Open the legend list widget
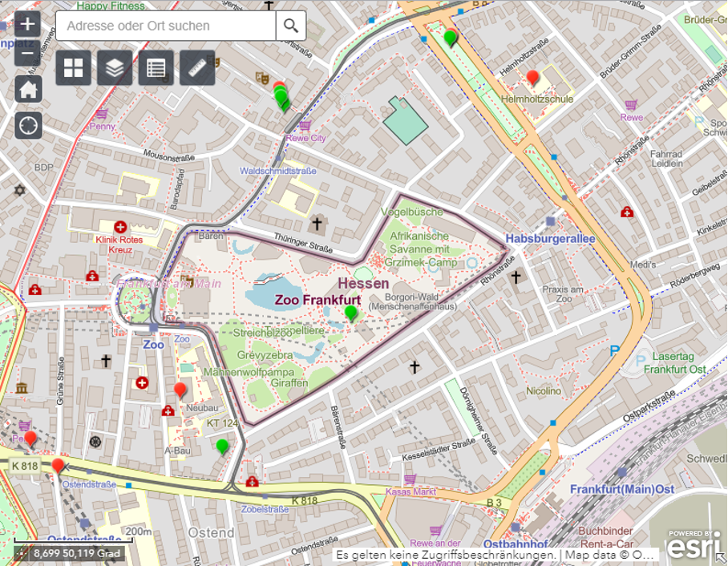 [x=156, y=68]
